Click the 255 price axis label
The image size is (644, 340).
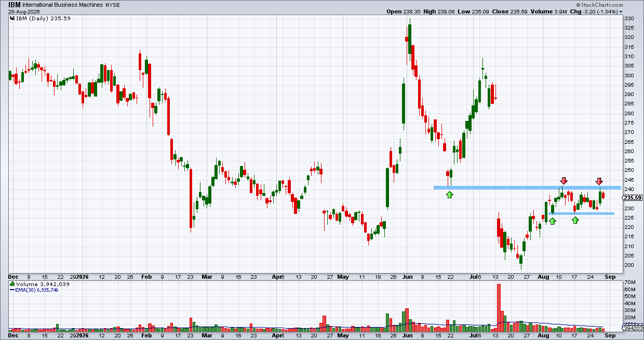(x=629, y=161)
